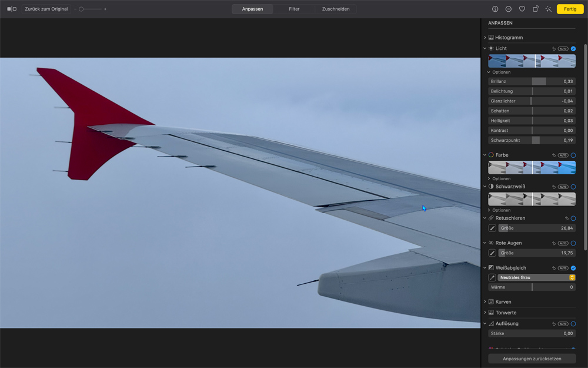Screen dimensions: 588x368
Task: Apply AUTO to Weißabgleich
Action: click(x=563, y=268)
